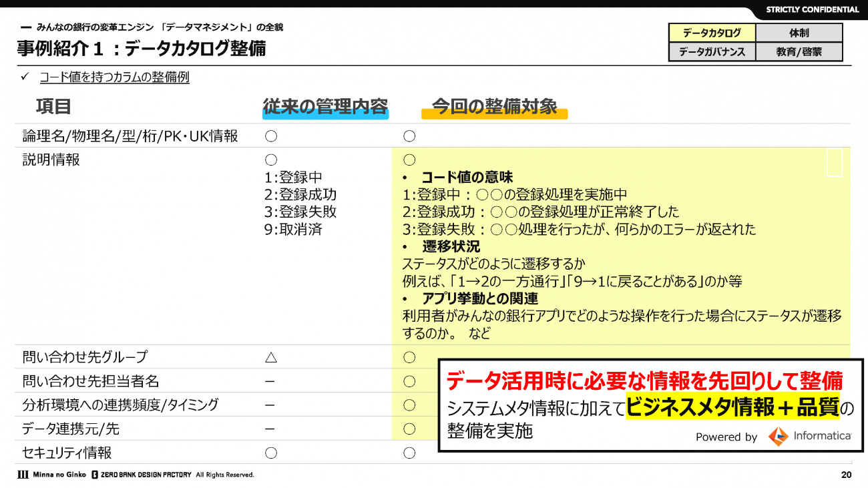This screenshot has height=488, width=868.
Task: Select 従来の管理内容 circle in セキュリティ情報 row
Action: [270, 453]
